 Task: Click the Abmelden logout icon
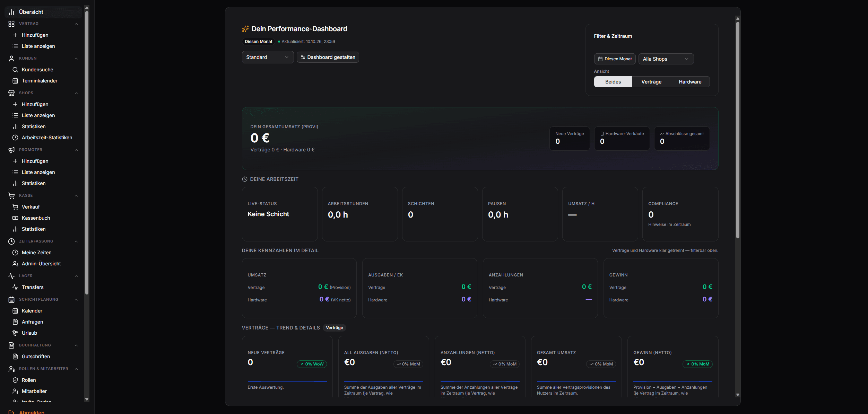click(11, 412)
